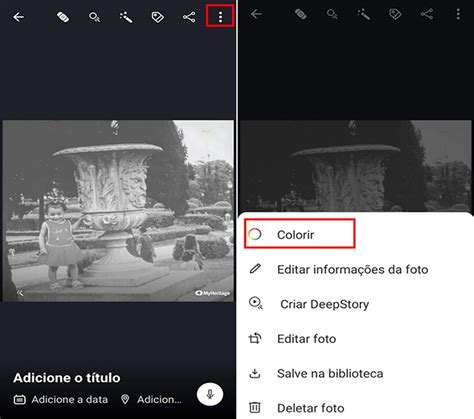Go back using left screen arrow

pyautogui.click(x=18, y=17)
